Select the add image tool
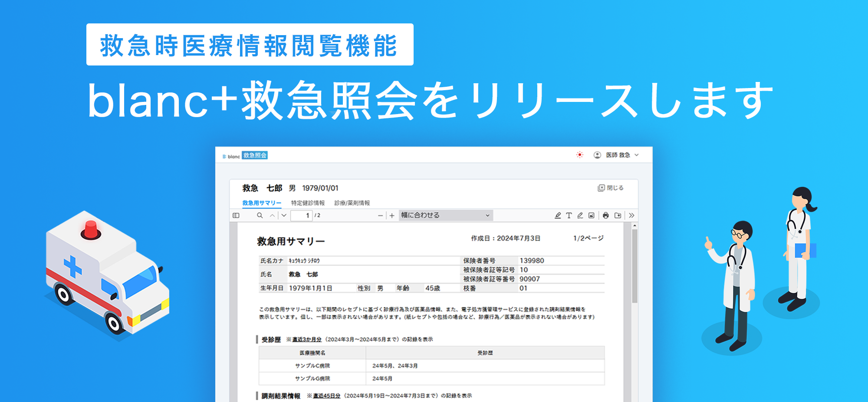 click(592, 216)
